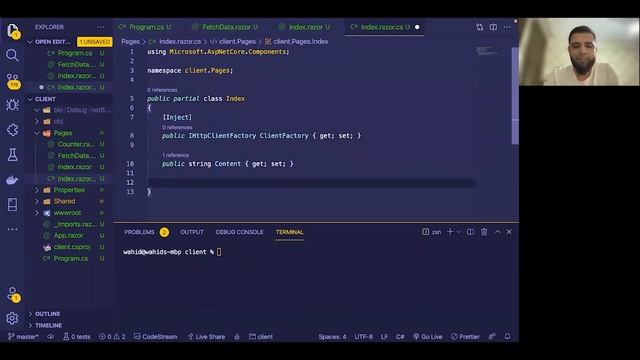This screenshot has width=640, height=360.
Task: Open the terminal launch profile dropdown
Action: pos(459,232)
